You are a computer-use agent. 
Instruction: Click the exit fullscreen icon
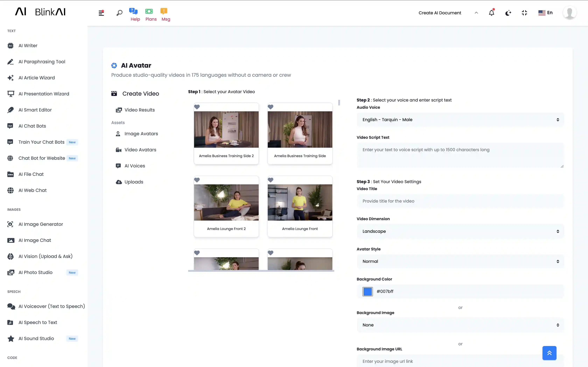524,13
